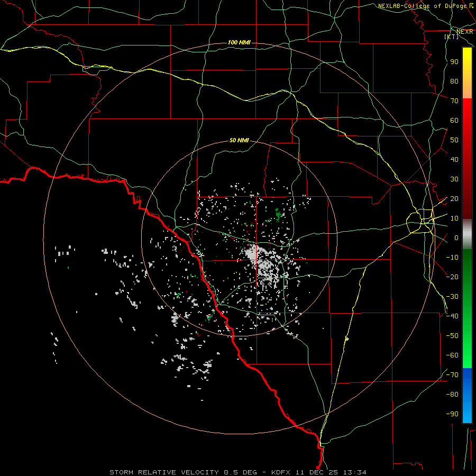The width and height of the screenshot is (476, 476).
Task: Click the -60 value on the color scale
Action: [x=452, y=355]
